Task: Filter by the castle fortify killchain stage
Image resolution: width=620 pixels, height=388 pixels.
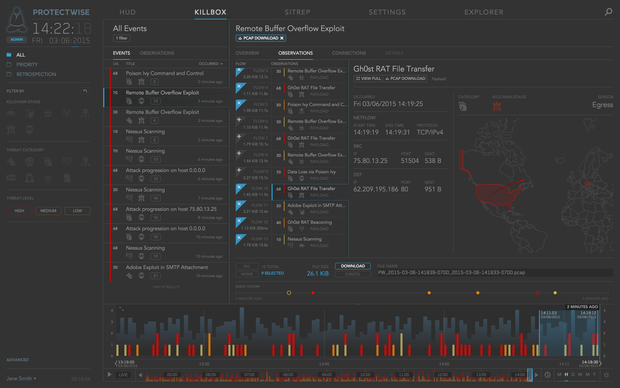Action: point(11,129)
